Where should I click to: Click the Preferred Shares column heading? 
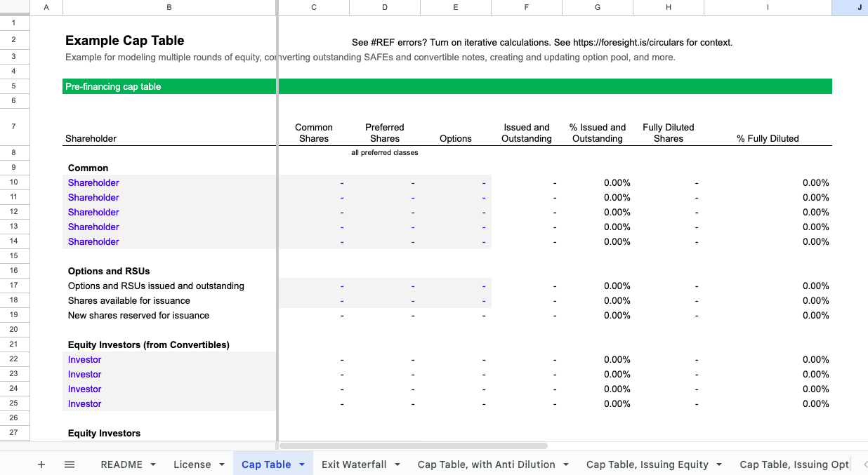coord(385,133)
